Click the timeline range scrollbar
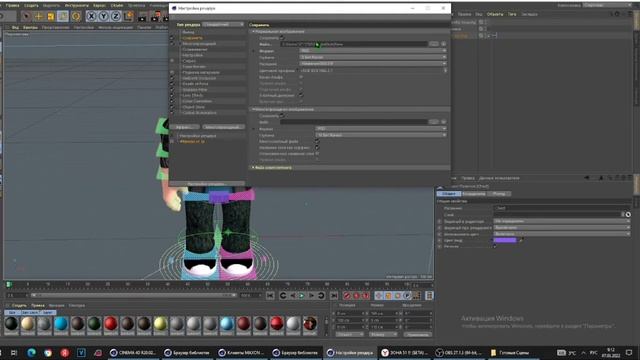This screenshot has width=640, height=360. click(x=134, y=295)
